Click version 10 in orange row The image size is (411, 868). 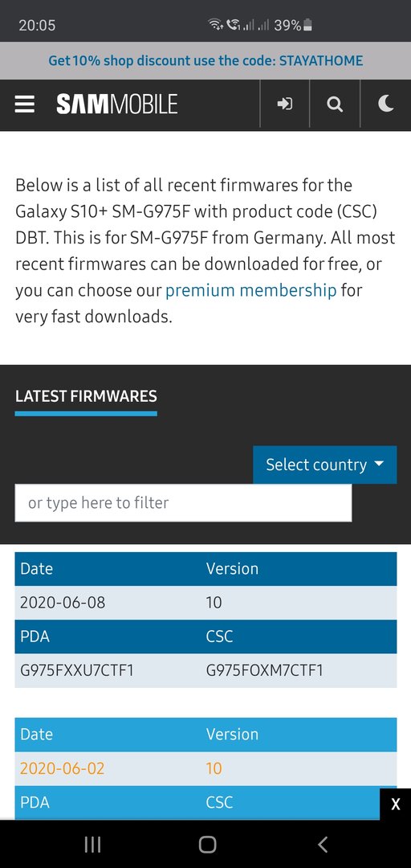[214, 768]
